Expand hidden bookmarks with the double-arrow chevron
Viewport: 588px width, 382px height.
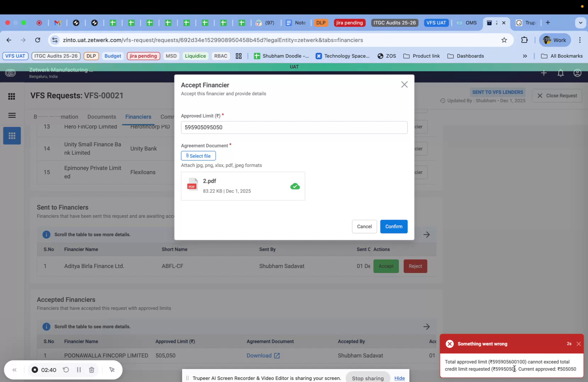525,56
